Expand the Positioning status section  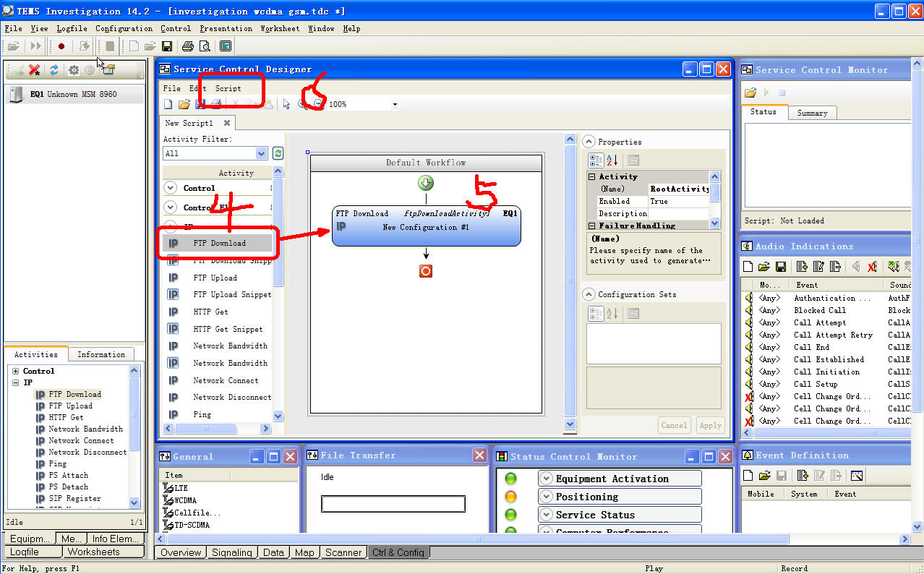[547, 497]
